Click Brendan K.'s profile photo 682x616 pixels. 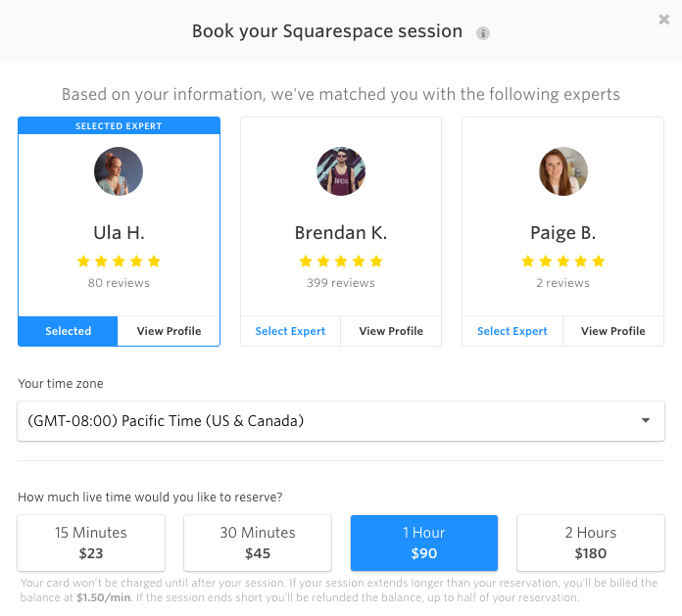(341, 171)
